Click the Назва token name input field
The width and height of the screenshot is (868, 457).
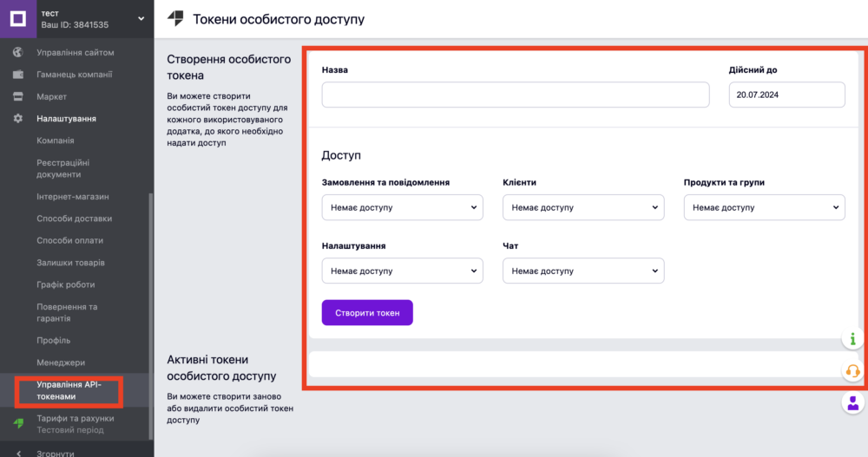click(516, 95)
